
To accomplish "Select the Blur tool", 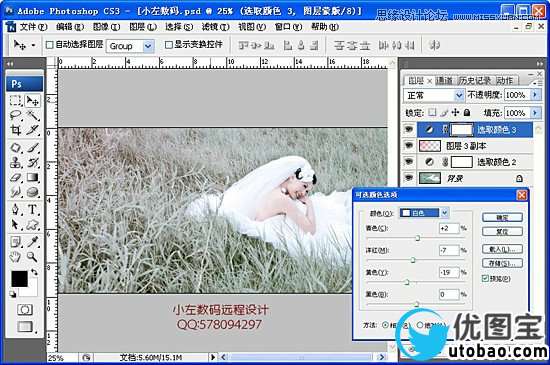I will [16, 192].
